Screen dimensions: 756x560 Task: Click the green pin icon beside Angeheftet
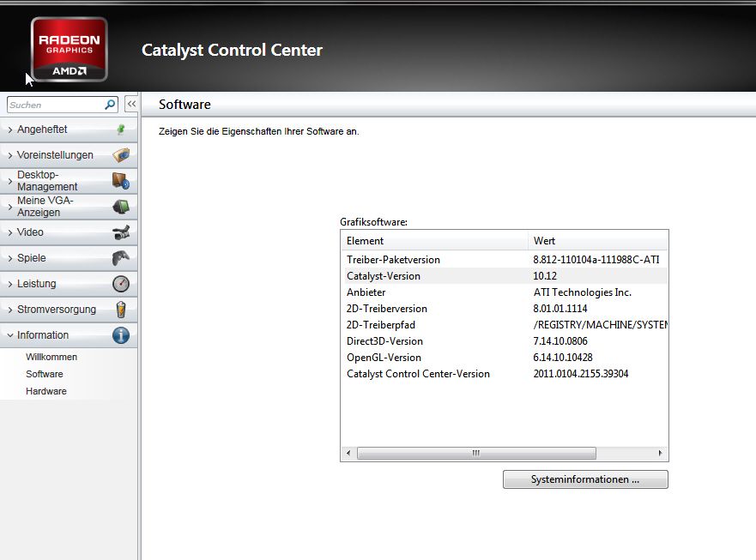click(x=121, y=129)
